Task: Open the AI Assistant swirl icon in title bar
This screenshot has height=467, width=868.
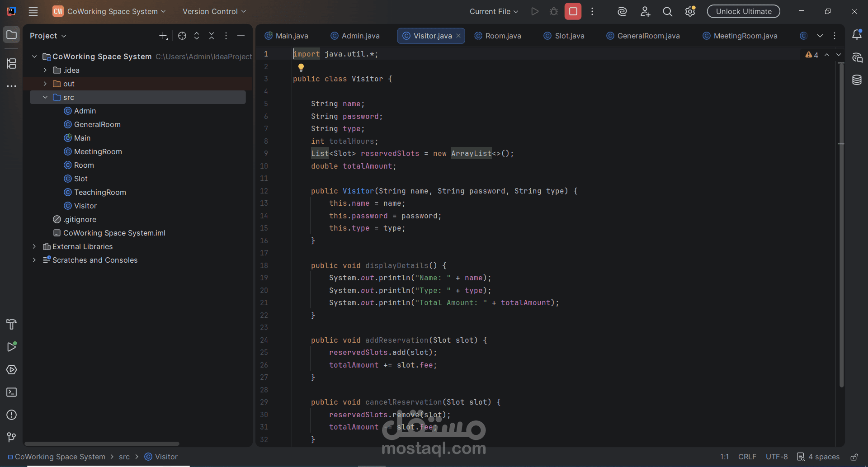Action: coord(622,11)
